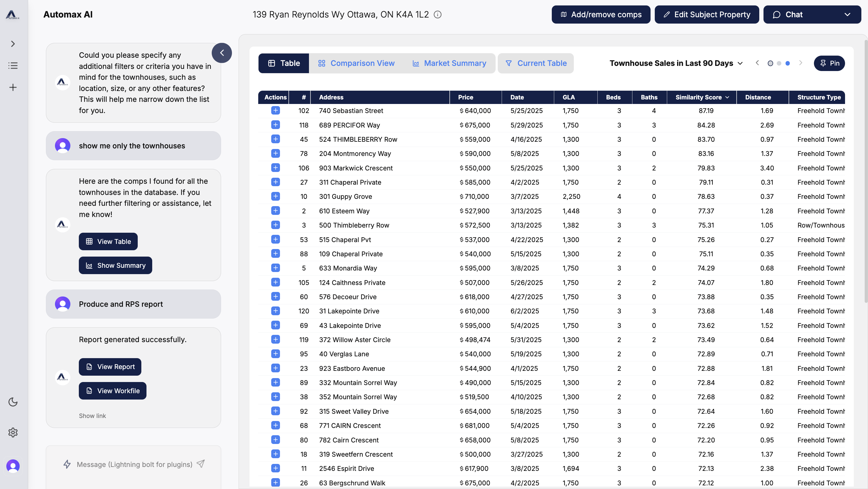Open the list menu icon in sidebar
Viewport: 868px width, 489px height.
(x=13, y=65)
